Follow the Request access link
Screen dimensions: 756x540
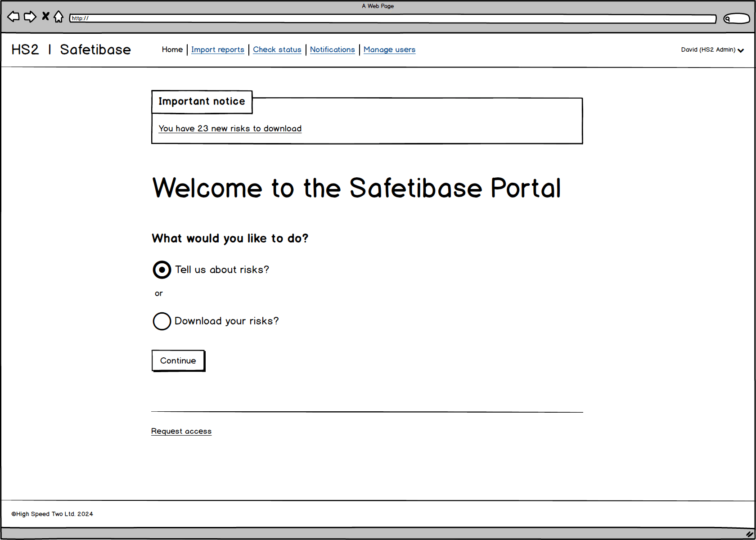(181, 431)
